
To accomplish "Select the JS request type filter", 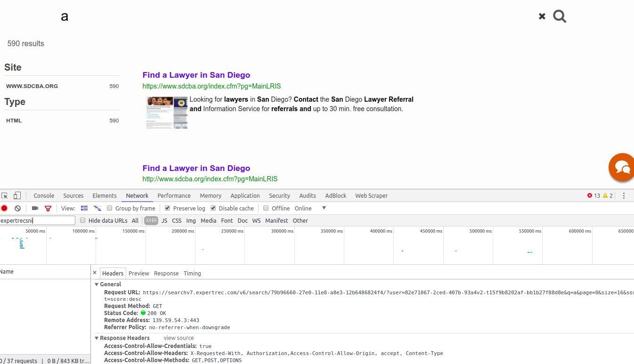I will pyautogui.click(x=164, y=220).
